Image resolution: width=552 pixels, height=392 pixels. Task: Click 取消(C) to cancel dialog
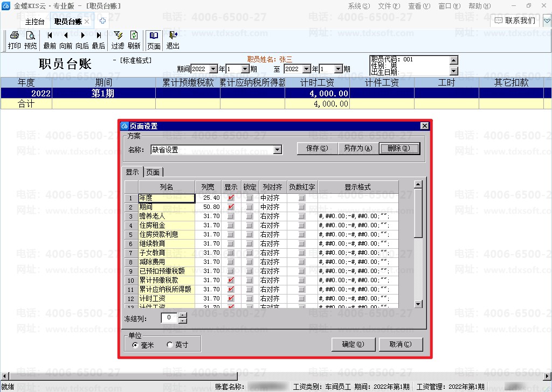(x=401, y=344)
